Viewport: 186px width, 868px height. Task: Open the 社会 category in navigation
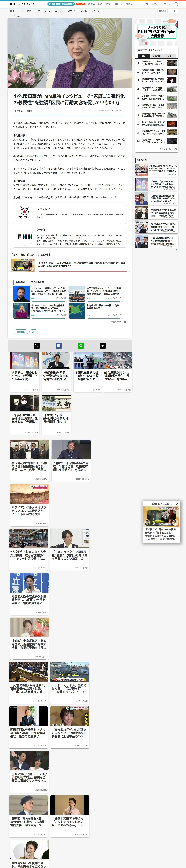(x=21, y=11)
